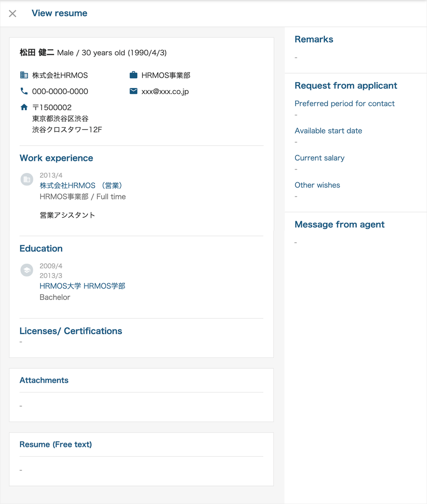The image size is (427, 504).
Task: Click the Attachments section heading
Action: pyautogui.click(x=44, y=380)
